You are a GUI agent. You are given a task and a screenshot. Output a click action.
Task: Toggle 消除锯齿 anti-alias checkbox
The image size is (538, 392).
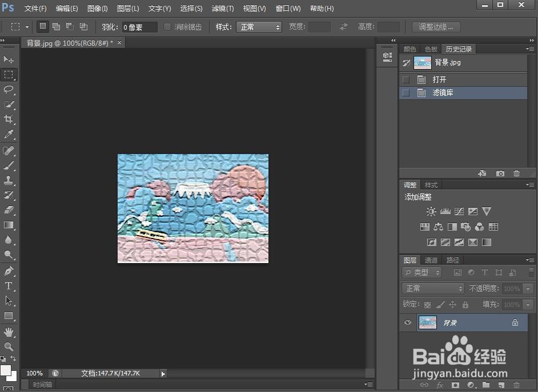(x=167, y=27)
